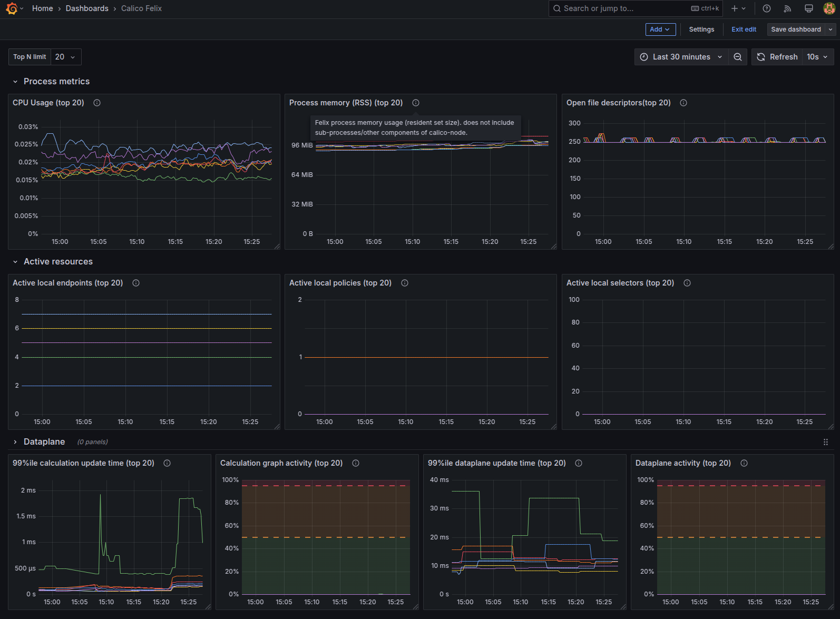840x619 pixels.
Task: Open the 10s refresh interval dropdown
Action: [817, 57]
